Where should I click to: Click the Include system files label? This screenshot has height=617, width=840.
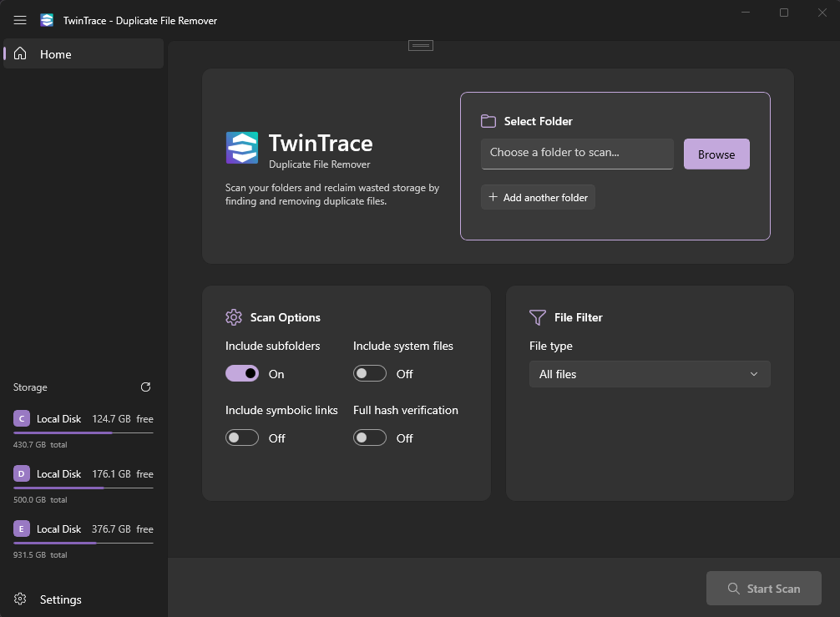(402, 346)
